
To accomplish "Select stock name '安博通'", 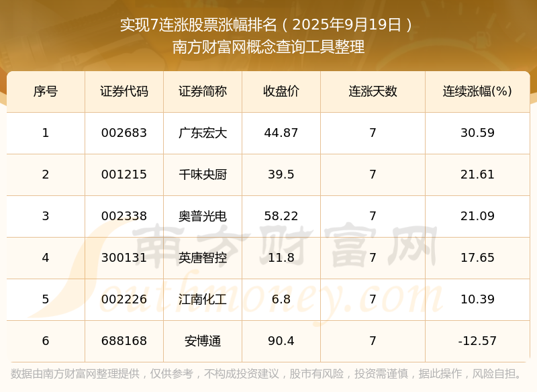I will 203,341.
